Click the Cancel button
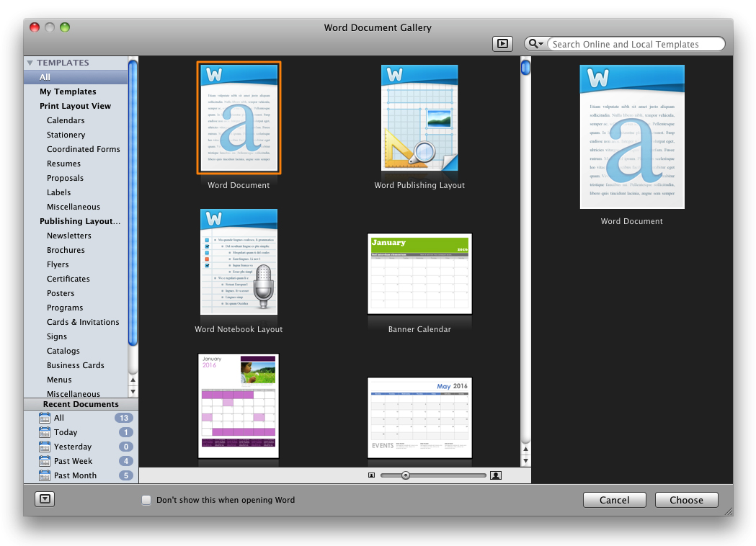Image resolution: width=756 pixels, height=546 pixels. (614, 500)
